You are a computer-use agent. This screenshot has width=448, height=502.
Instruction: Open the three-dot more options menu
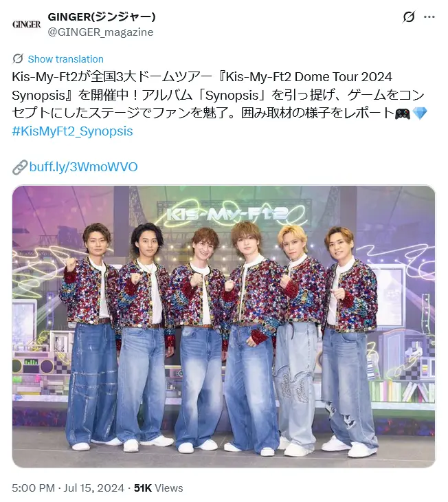click(429, 17)
